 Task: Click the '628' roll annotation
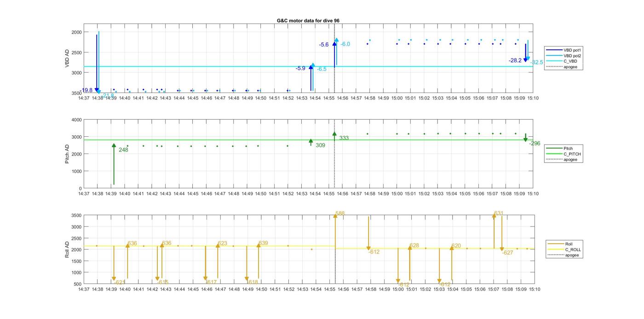click(414, 245)
